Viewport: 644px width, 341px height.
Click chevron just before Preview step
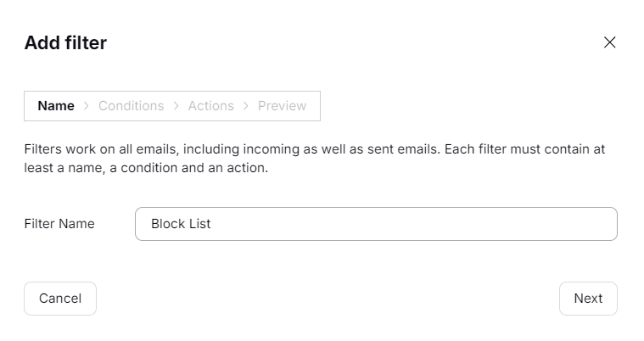pos(246,106)
